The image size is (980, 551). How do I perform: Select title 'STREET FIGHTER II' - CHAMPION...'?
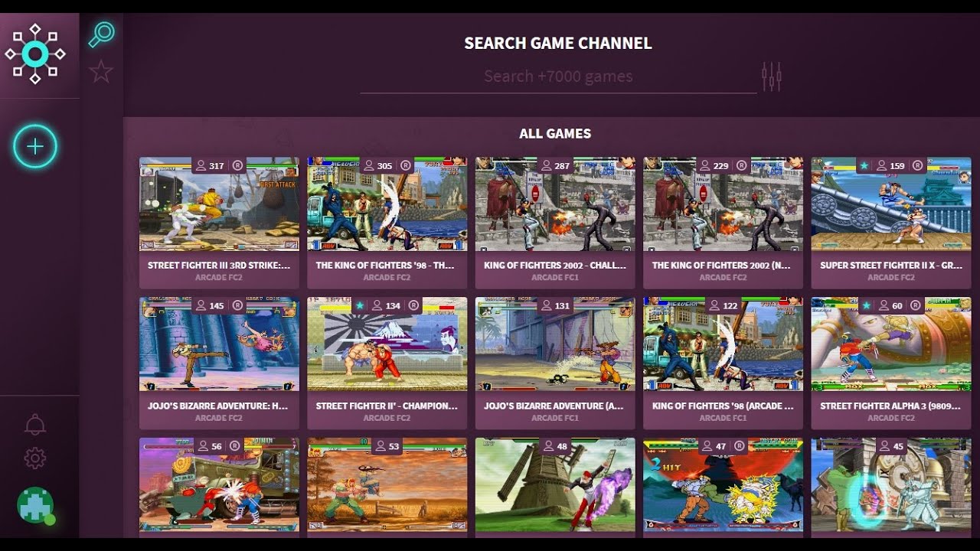tap(387, 406)
